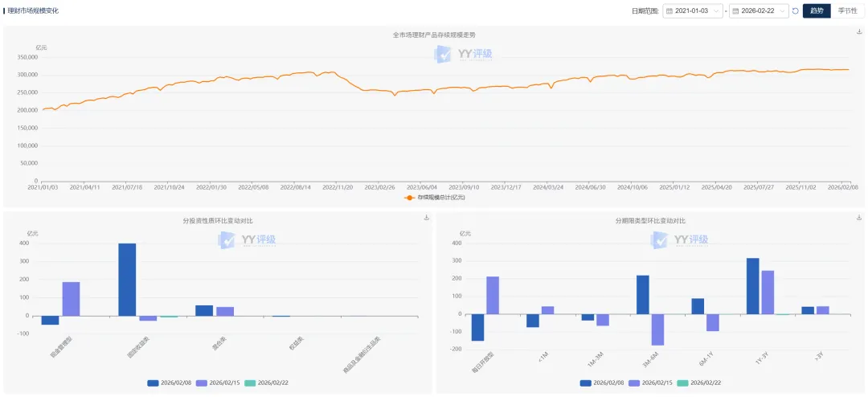Click the calendar icon in the end date field
Image resolution: width=868 pixels, height=397 pixels.
tap(735, 11)
